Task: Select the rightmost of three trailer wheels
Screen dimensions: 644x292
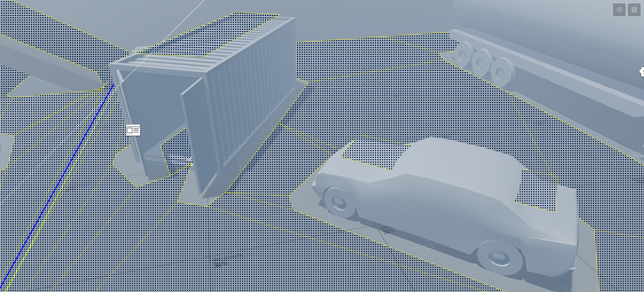Action: 504,70
